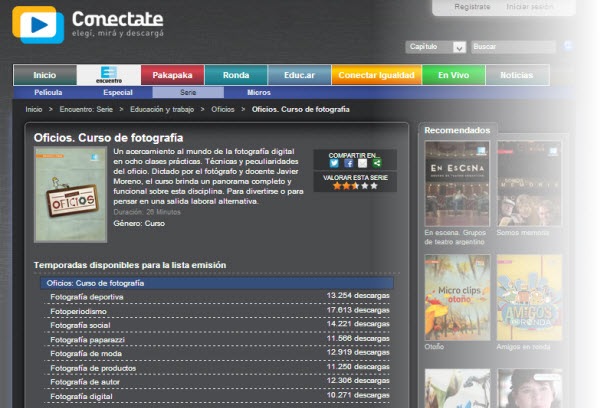Click the Conectate play logo icon
600x408 pixels.
point(38,24)
